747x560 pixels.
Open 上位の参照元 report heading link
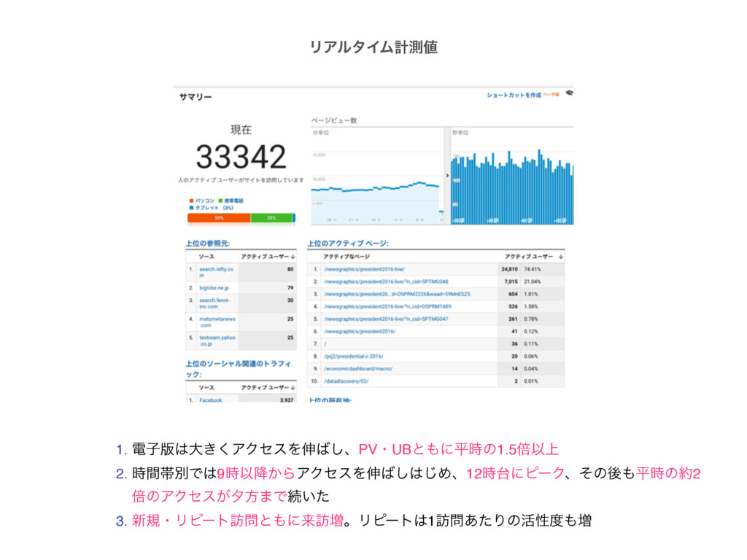click(x=207, y=244)
